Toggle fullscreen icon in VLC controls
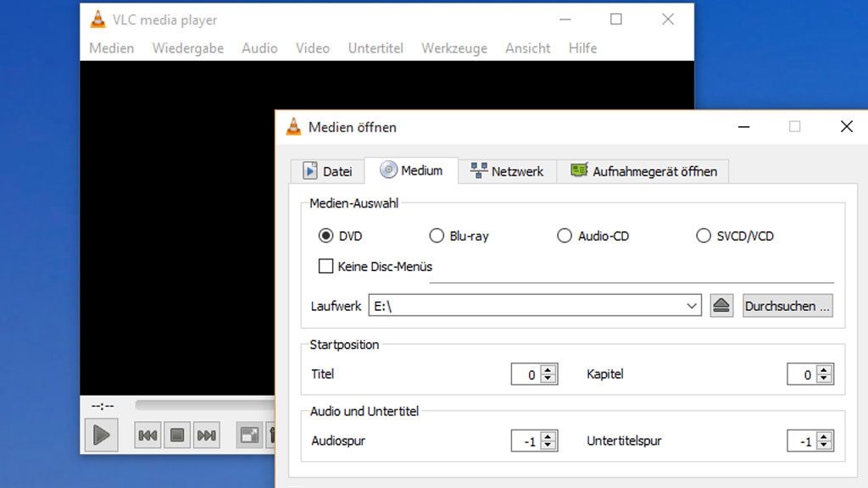 click(x=249, y=435)
